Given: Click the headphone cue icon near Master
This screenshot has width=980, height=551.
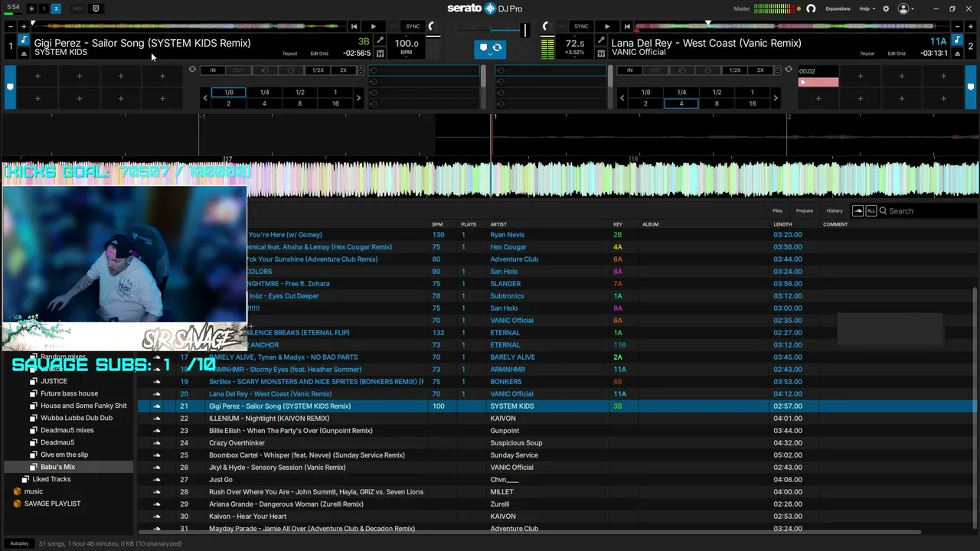Looking at the screenshot, I should click(811, 8).
